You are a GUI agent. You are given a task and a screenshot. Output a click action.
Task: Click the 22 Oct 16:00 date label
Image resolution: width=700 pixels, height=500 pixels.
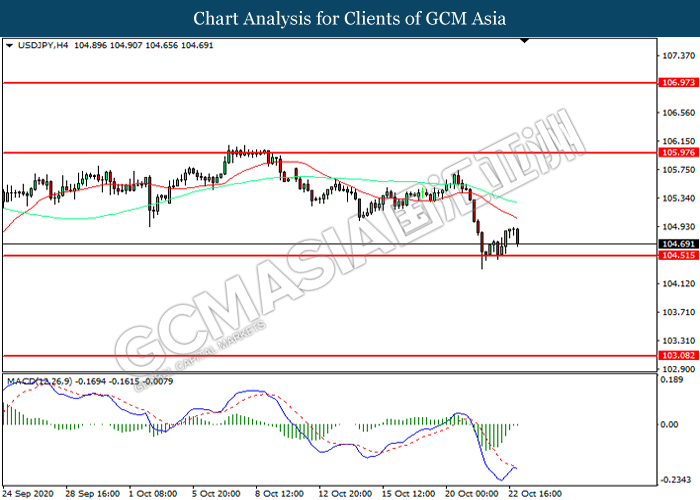[535, 494]
